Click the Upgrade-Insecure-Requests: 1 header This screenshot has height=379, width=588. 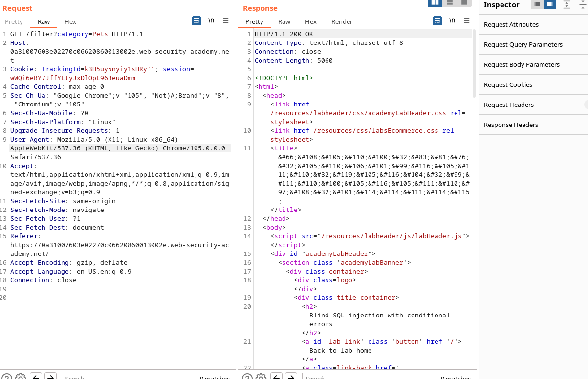coord(65,131)
